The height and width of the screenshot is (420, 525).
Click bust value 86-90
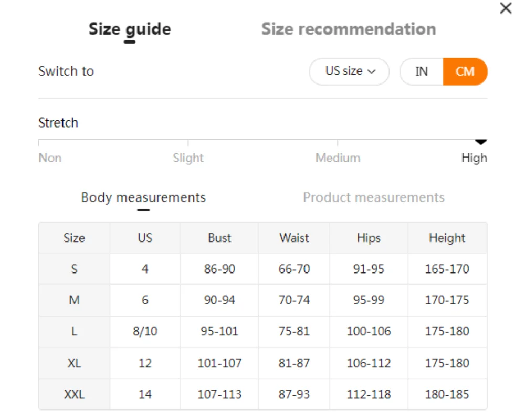click(x=219, y=269)
